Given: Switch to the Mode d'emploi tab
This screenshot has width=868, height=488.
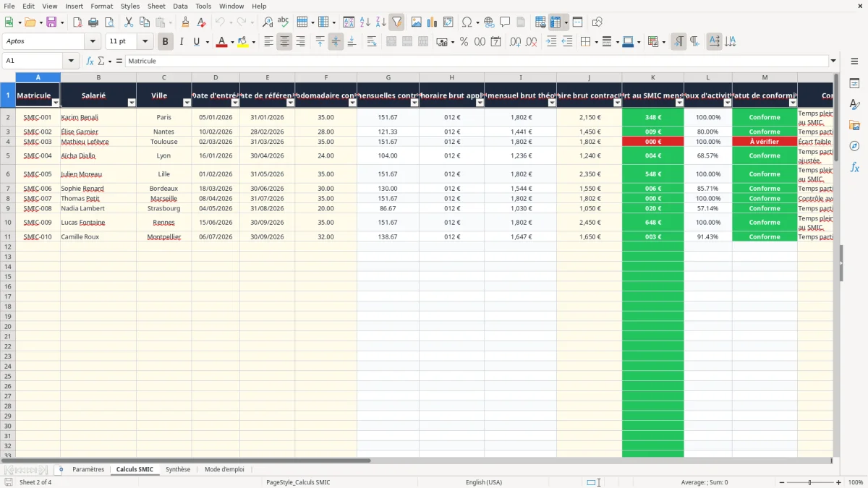Looking at the screenshot, I should point(224,469).
